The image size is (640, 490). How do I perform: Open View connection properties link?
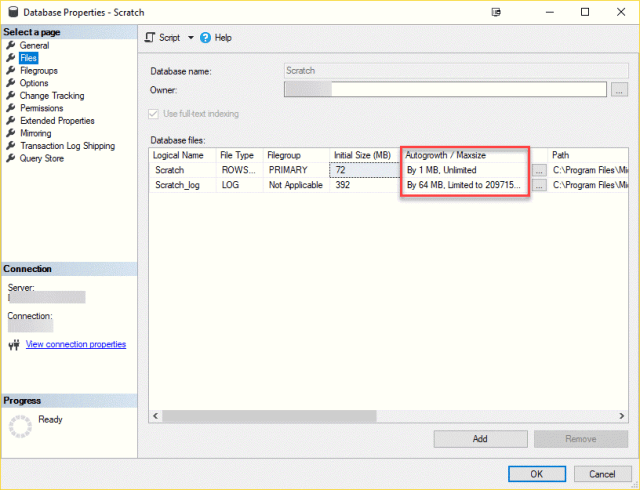pos(76,344)
